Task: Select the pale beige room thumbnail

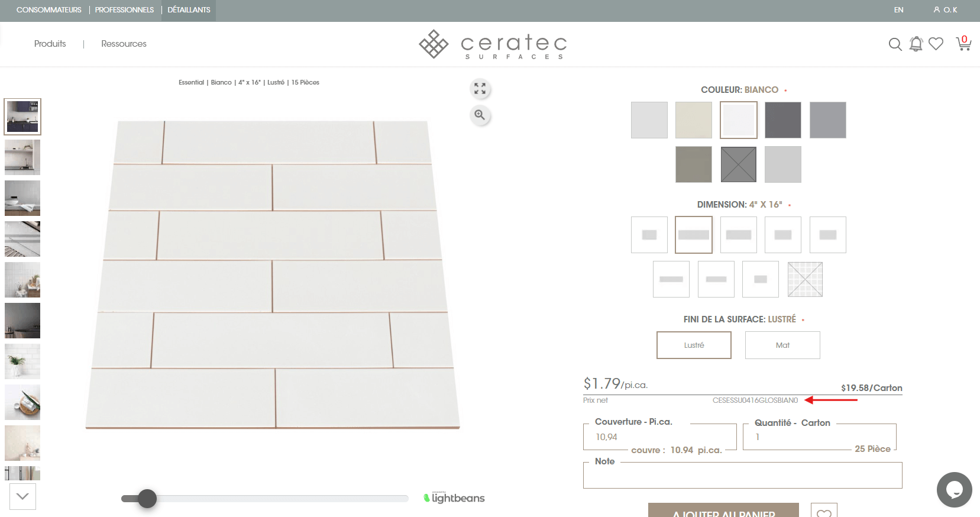Action: point(22,443)
